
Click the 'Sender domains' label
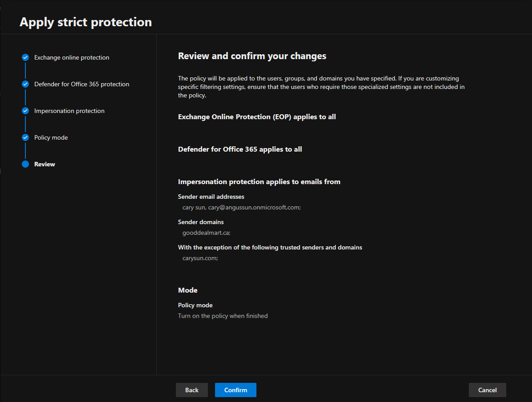pyautogui.click(x=201, y=222)
